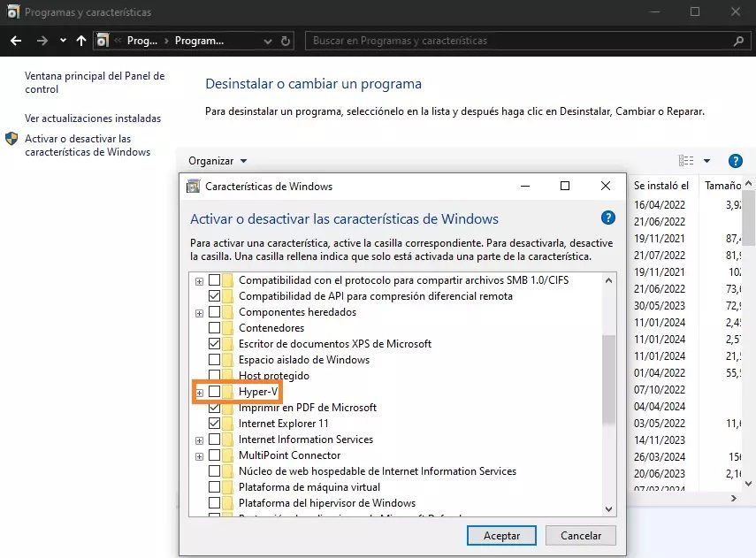Enable Plataforma de máquina virtual checkbox
The height and width of the screenshot is (558, 756).
[x=215, y=486]
